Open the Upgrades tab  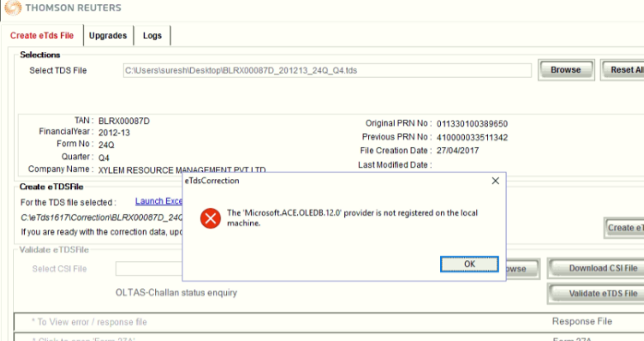(x=108, y=36)
